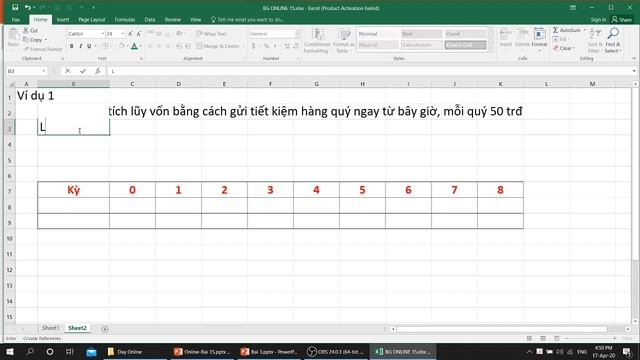
Task: Open the Font dialog launcher
Action: coord(141,59)
